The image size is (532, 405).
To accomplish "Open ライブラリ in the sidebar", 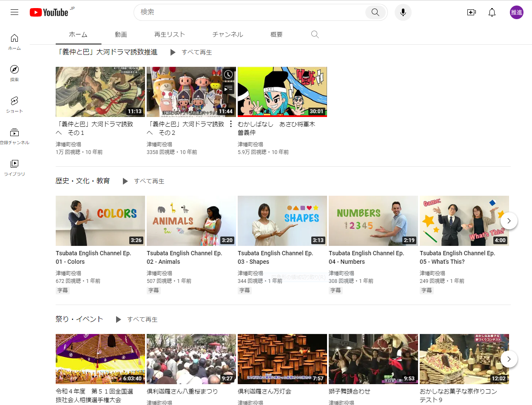I will (14, 168).
